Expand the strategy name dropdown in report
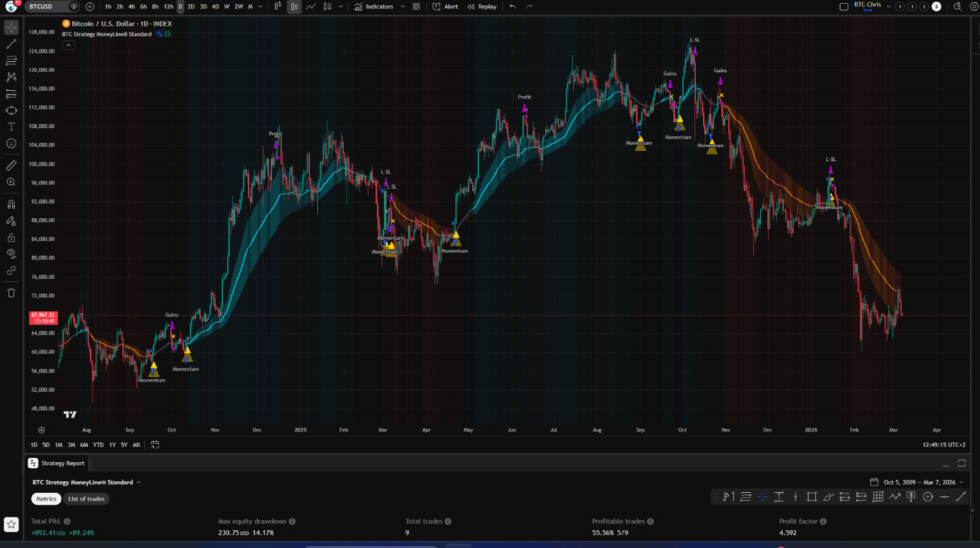This screenshot has width=980, height=548. (138, 482)
